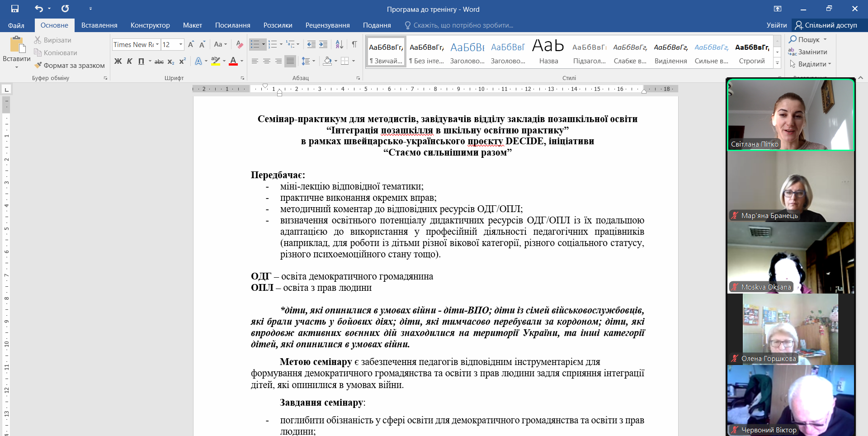Center-align the paragraph text
The width and height of the screenshot is (868, 436).
tap(267, 61)
